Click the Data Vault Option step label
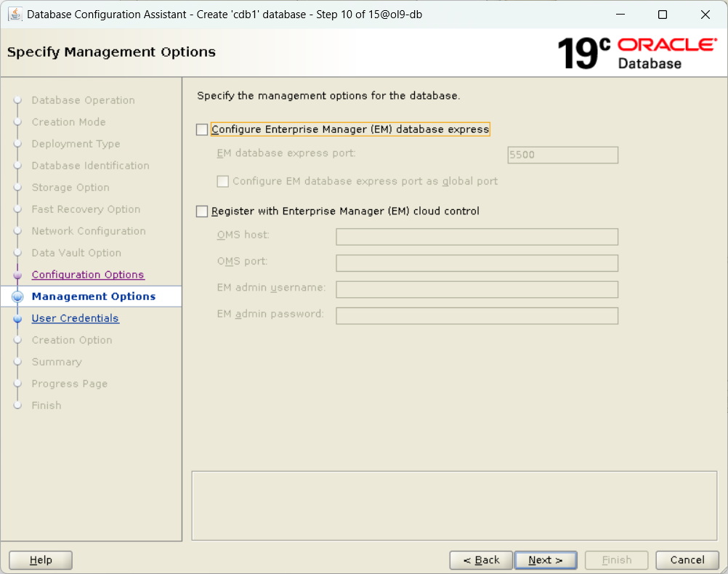 click(x=76, y=253)
